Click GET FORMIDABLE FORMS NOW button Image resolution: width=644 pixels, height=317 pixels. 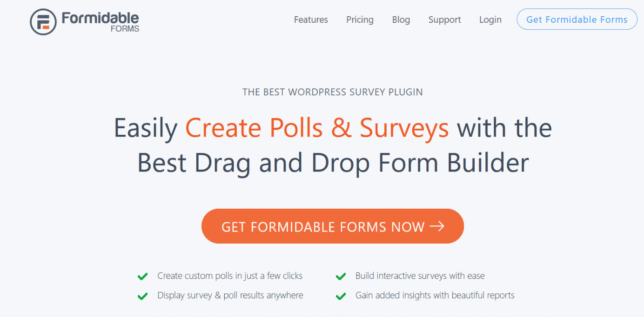pos(333,226)
